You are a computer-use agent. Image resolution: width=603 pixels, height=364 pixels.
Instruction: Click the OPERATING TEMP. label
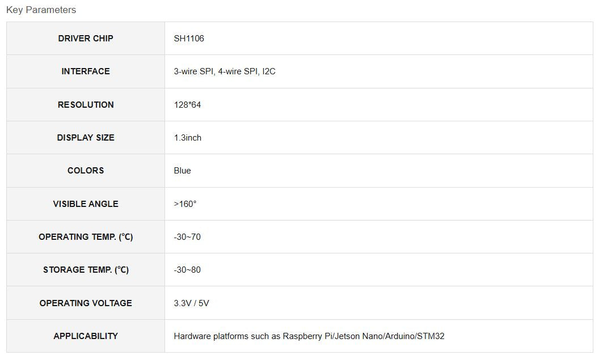tap(86, 237)
